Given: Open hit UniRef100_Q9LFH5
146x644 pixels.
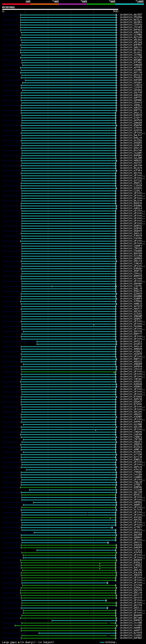Looking at the screenshot, I should point(131,93).
